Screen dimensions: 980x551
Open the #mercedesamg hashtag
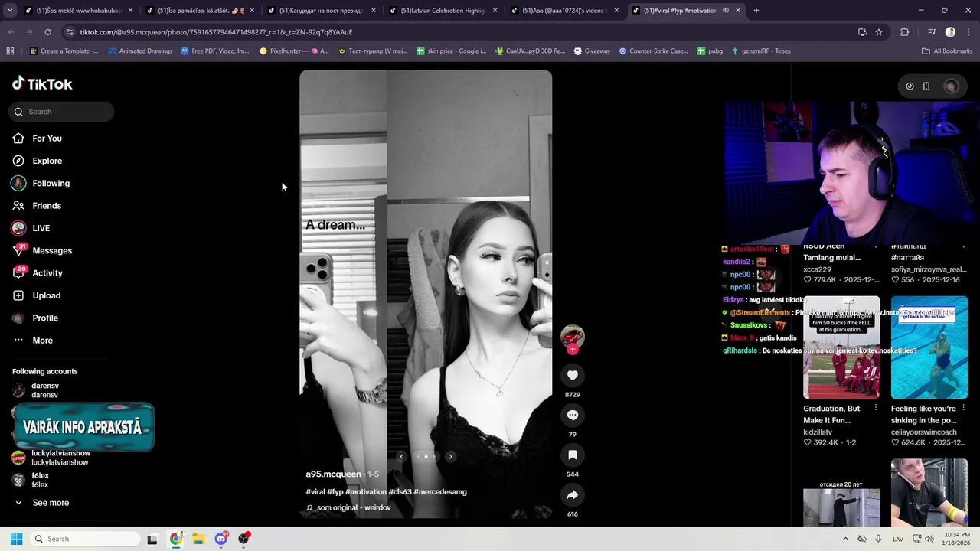pyautogui.click(x=439, y=492)
